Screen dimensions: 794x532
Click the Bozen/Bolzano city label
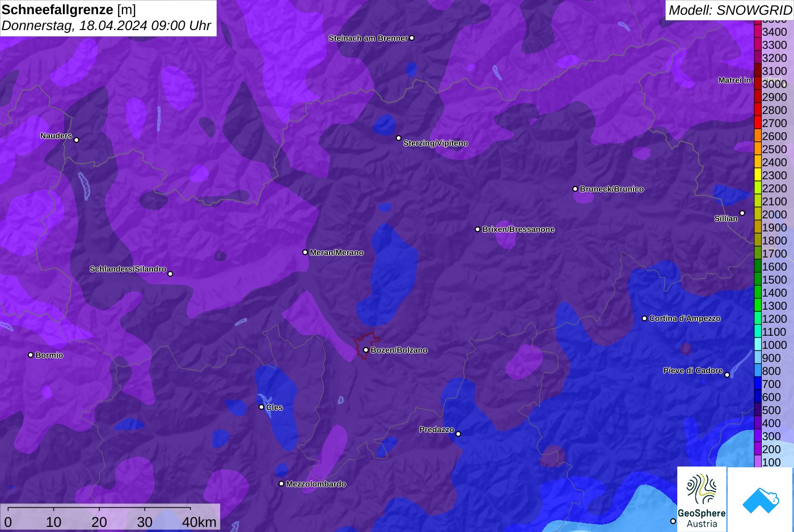[399, 350]
